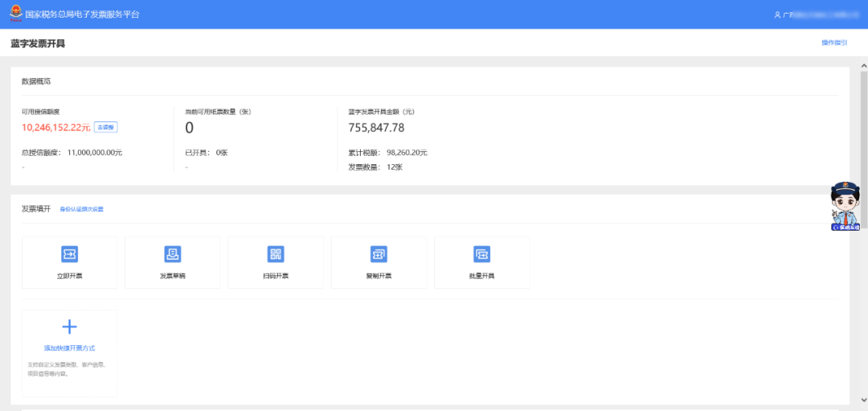Image resolution: width=868 pixels, height=411 pixels.
Task: Choose the 批量开具 batch issue icon
Action: [x=481, y=253]
